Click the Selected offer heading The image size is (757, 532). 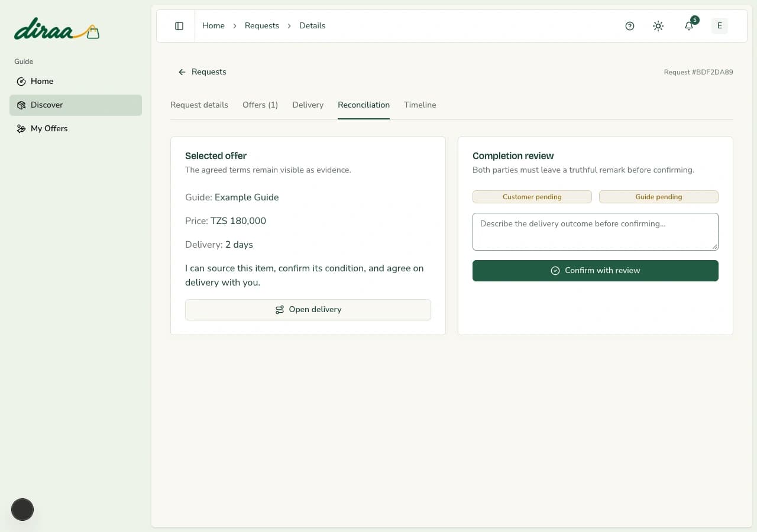[x=216, y=156]
